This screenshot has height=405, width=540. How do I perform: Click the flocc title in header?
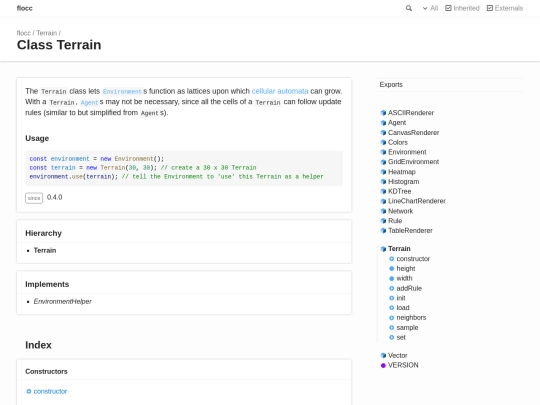click(25, 8)
